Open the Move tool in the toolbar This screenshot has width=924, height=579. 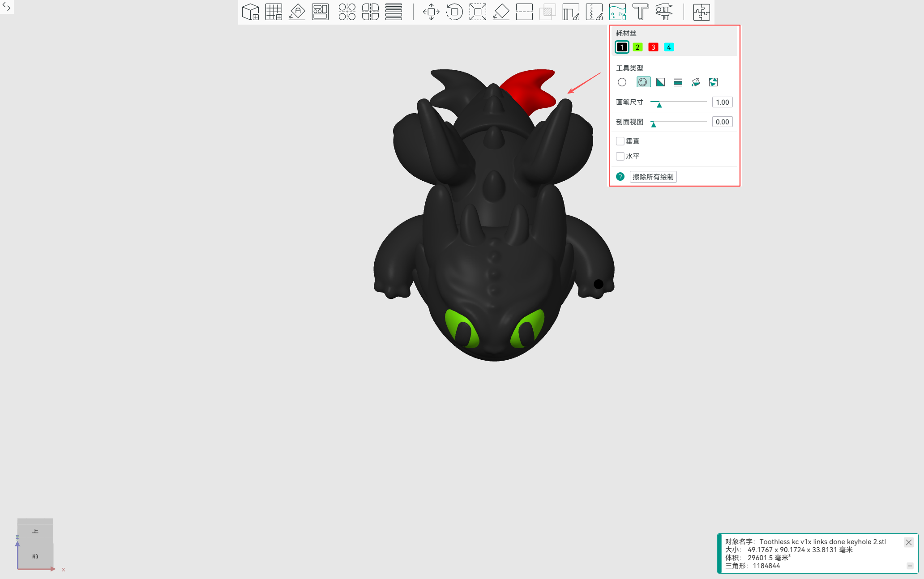pos(430,12)
